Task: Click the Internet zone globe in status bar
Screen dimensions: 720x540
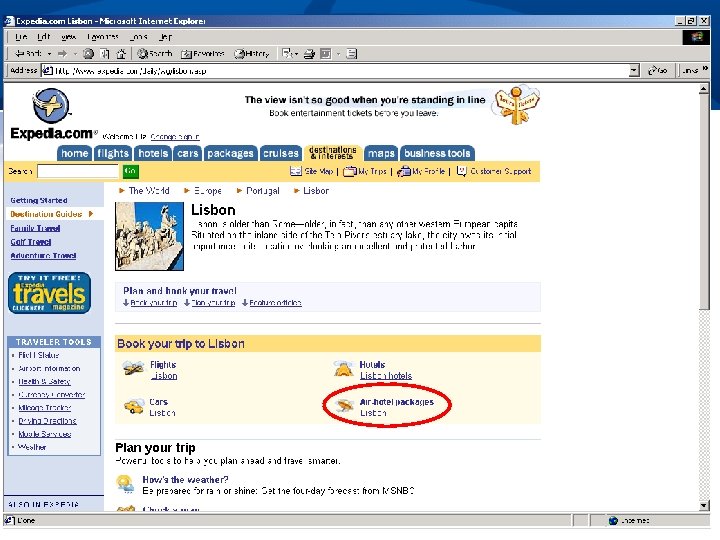Action: [613, 521]
